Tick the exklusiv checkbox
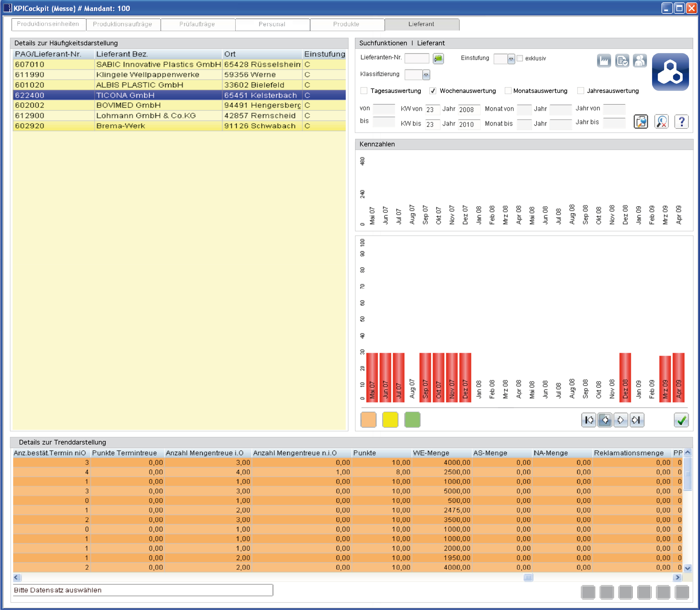 520,59
